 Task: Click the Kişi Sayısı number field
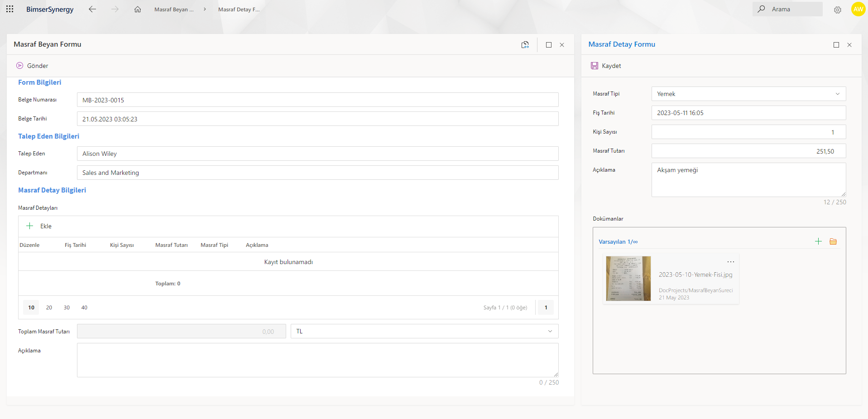(748, 132)
